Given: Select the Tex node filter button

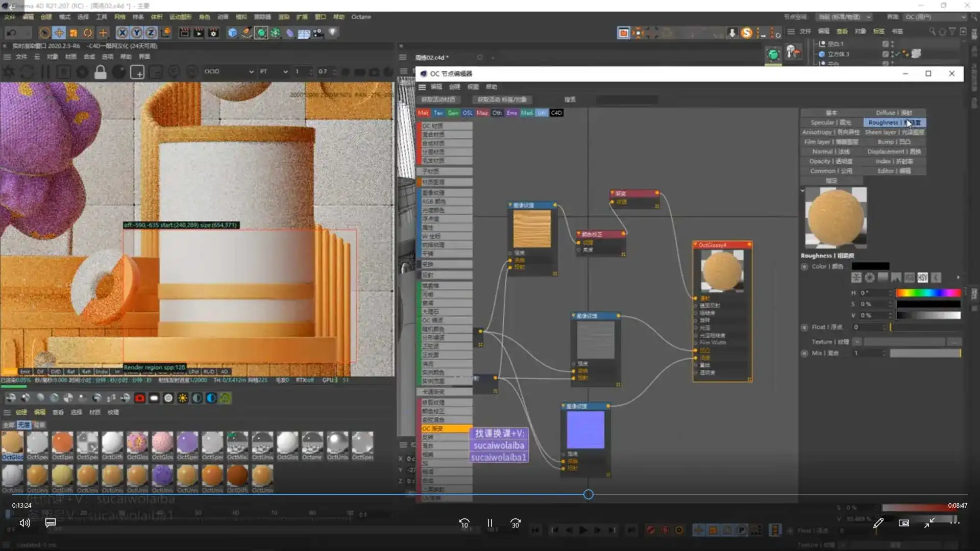Looking at the screenshot, I should (x=438, y=113).
